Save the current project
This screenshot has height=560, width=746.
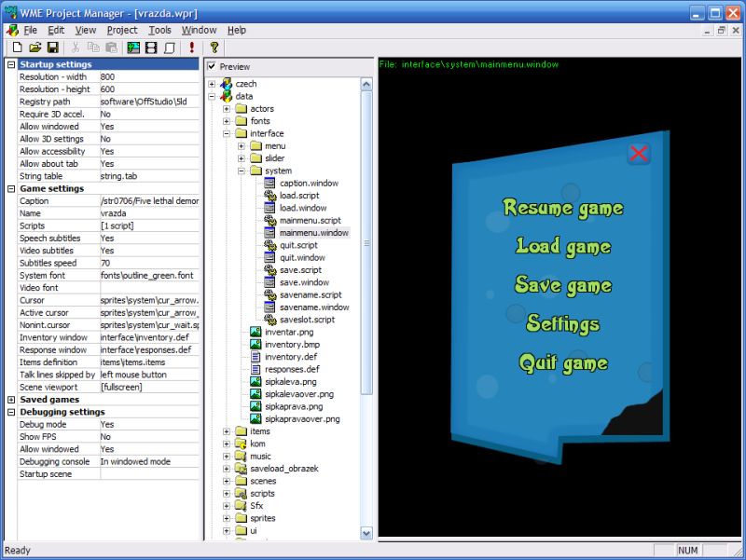[55, 46]
